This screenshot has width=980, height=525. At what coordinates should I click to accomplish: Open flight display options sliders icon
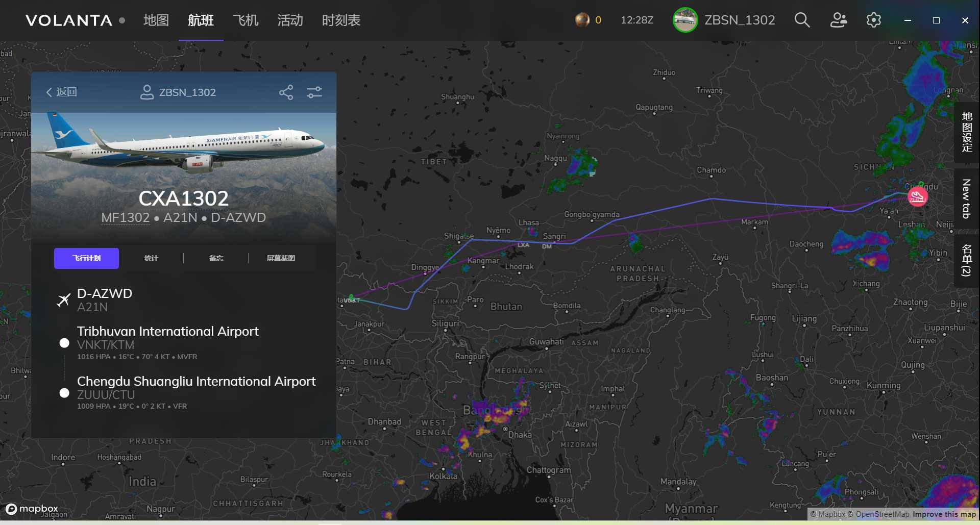(x=314, y=92)
